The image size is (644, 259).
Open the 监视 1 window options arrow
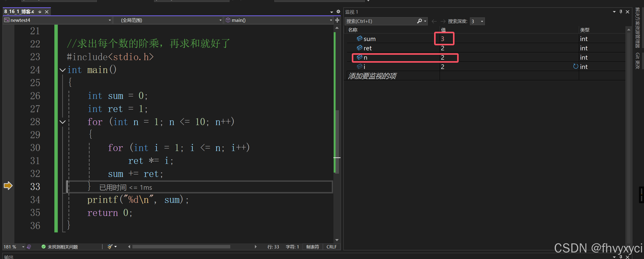tap(614, 12)
